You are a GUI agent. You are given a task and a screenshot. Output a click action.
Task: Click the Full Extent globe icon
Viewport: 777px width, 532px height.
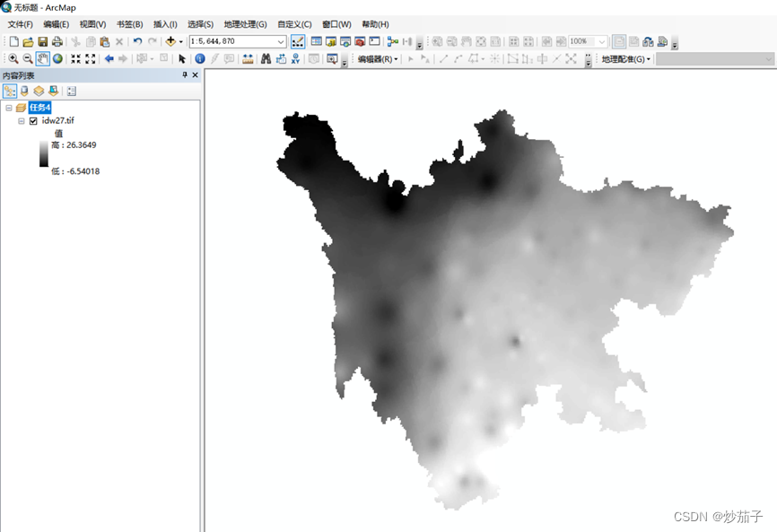coord(57,58)
